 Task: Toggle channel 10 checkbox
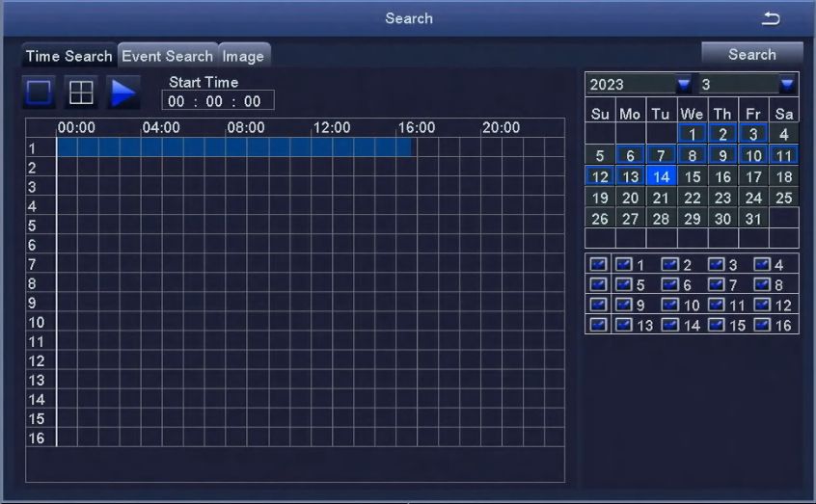click(x=670, y=305)
